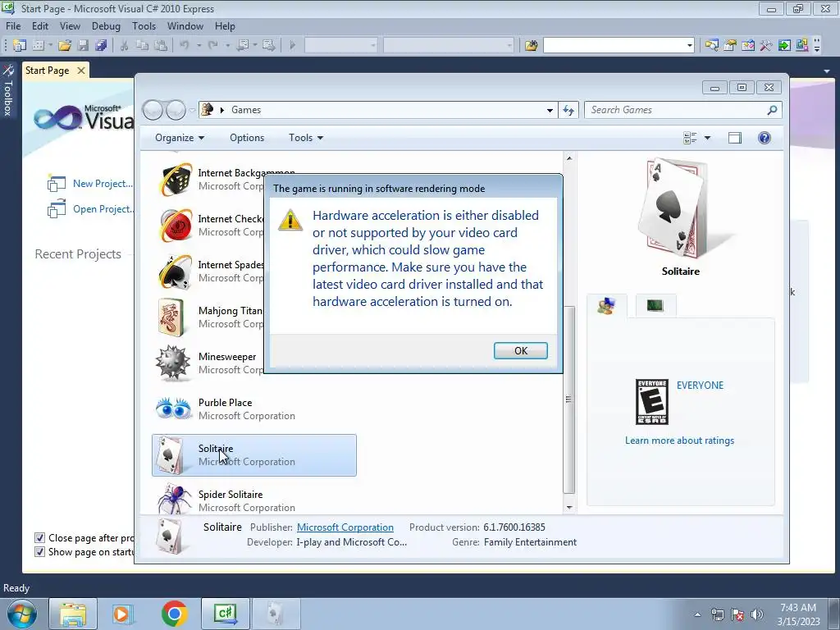Toggle Close page after project load checkbox
The height and width of the screenshot is (630, 840).
[39, 538]
